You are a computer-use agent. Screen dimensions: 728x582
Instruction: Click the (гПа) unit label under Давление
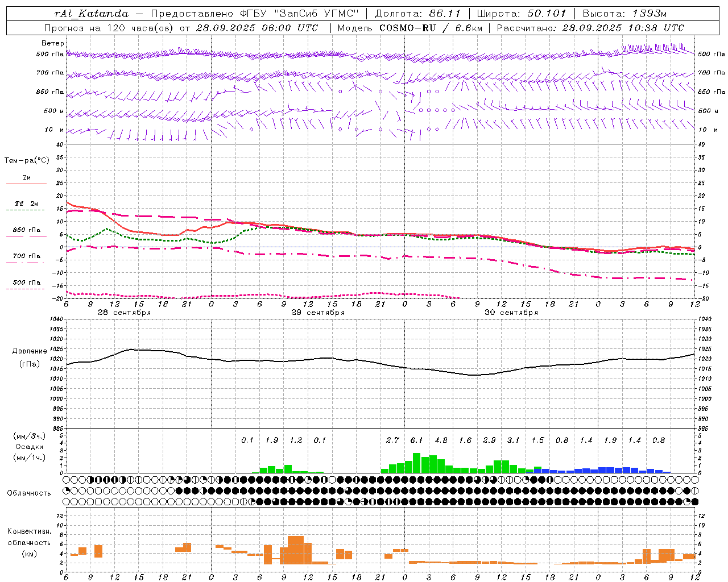(29, 364)
